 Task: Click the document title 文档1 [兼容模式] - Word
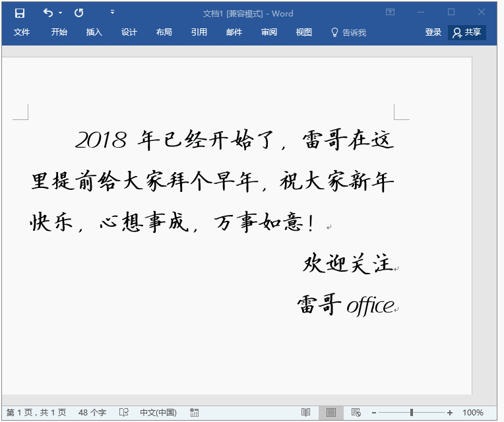[x=248, y=13]
